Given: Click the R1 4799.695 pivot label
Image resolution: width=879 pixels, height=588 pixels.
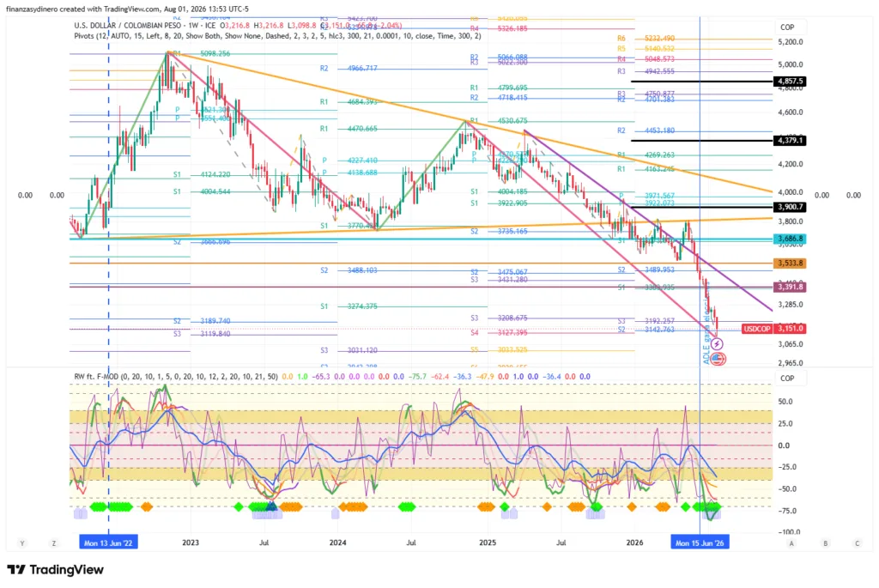Looking at the screenshot, I should (x=499, y=88).
